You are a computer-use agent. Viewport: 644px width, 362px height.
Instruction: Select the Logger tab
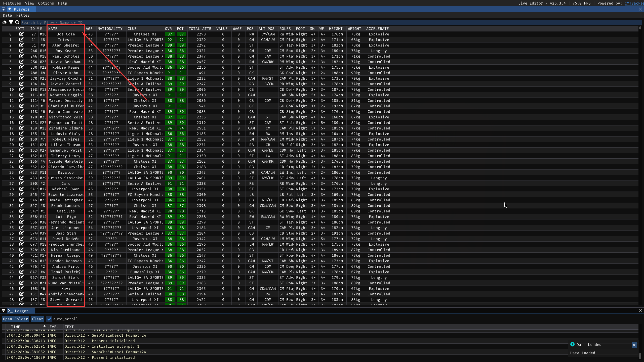[21, 311]
